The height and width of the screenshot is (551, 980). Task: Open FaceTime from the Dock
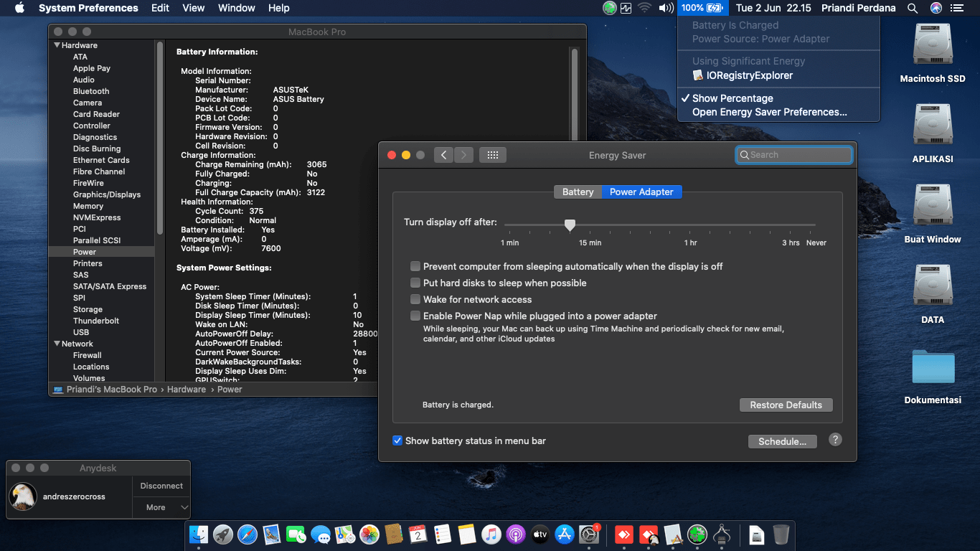point(296,534)
